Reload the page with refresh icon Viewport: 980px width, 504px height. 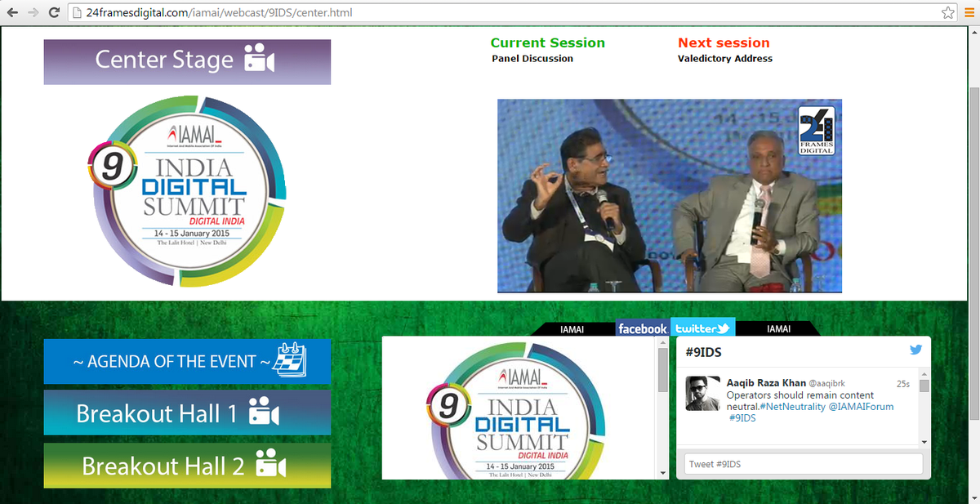coord(54,13)
